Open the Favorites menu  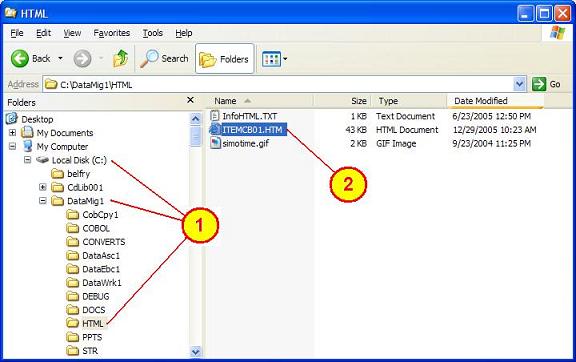point(112,33)
